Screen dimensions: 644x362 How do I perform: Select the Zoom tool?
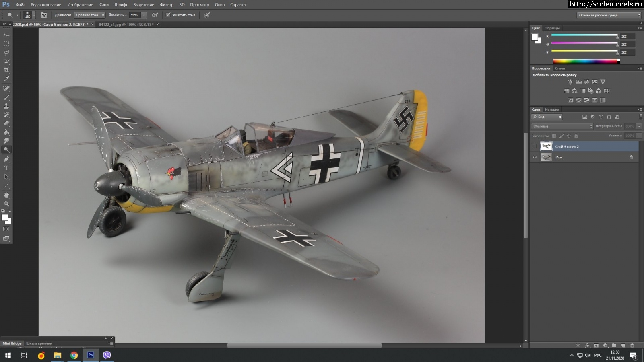tap(6, 204)
